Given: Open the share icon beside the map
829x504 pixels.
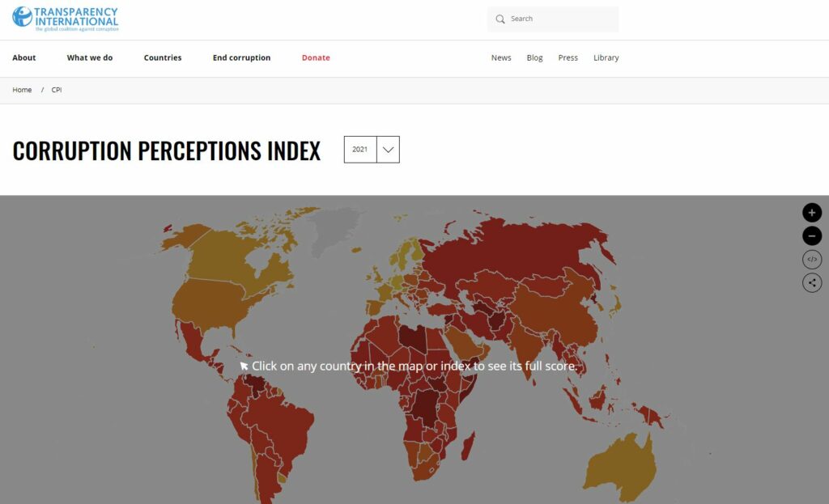Looking at the screenshot, I should 812,282.
